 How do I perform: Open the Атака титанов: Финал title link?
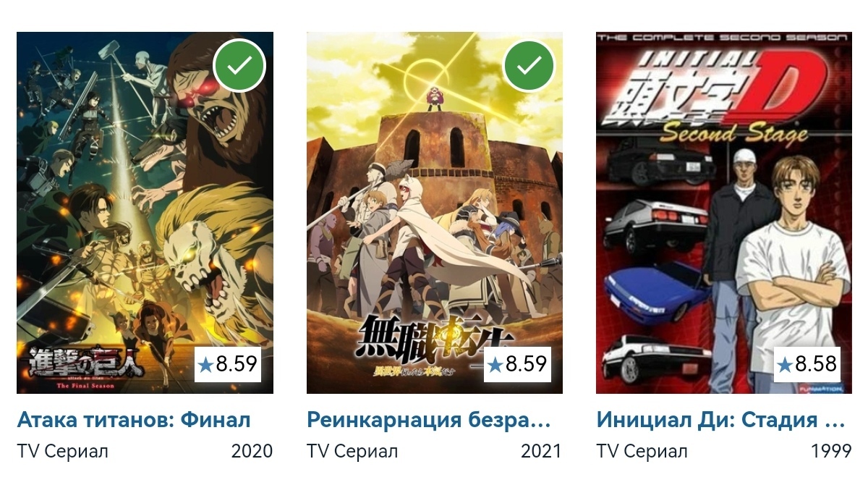[134, 420]
